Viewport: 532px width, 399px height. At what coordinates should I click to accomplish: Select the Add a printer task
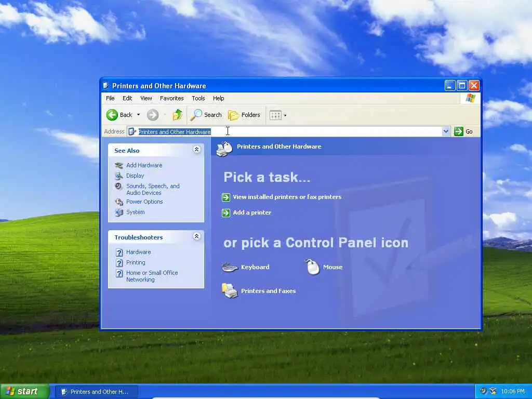252,212
